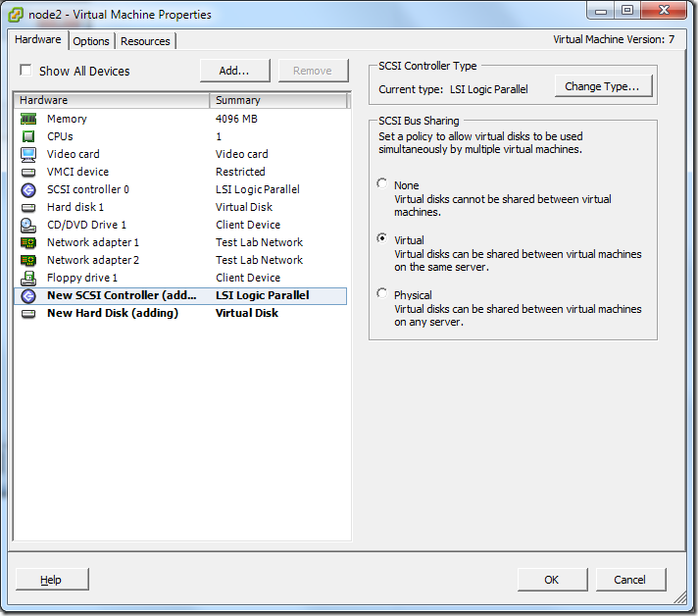This screenshot has width=698, height=616.
Task: Click bold LSI Logic Parallel summary
Action: [262, 296]
